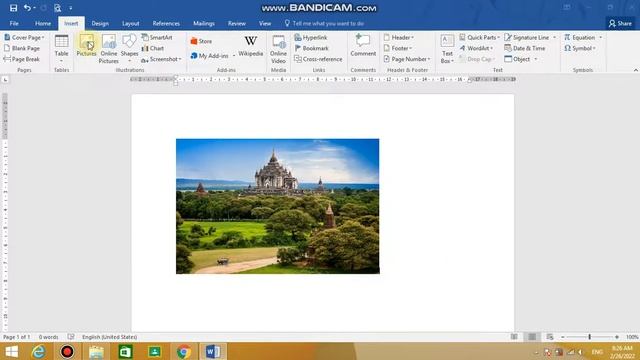Insert a Chart
Viewport: 640px width, 360px height.
coord(153,48)
